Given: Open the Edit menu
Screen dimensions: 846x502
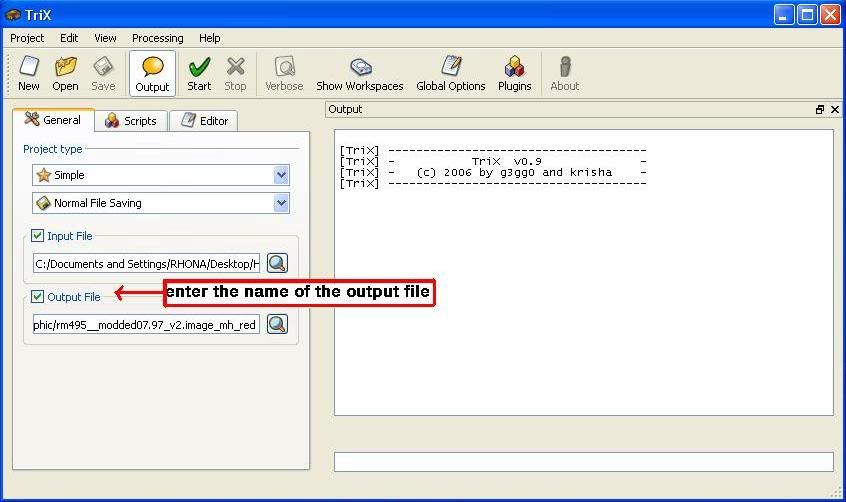Looking at the screenshot, I should (x=69, y=38).
